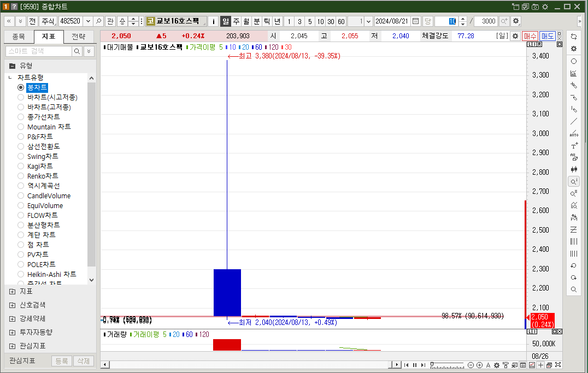Select 바차트(시고저종) chart type
Screen dimensions: 588x373
click(x=21, y=97)
